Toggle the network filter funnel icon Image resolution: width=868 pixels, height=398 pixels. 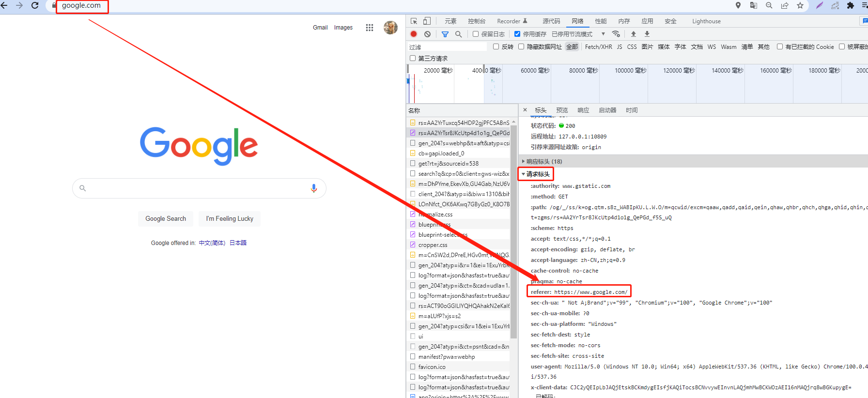point(445,34)
